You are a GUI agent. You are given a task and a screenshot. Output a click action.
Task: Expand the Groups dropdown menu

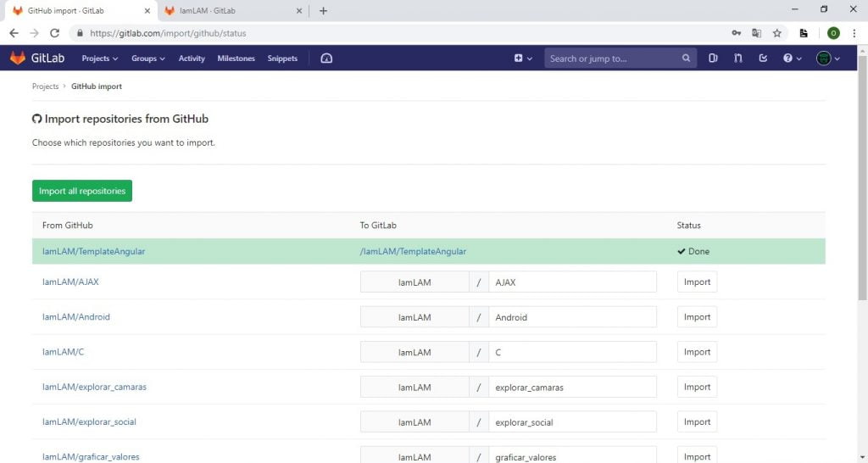click(147, 59)
